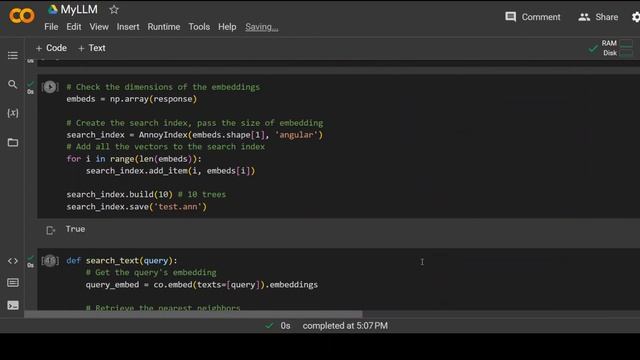Open the settings gear icon
The image size is (640, 360).
[x=636, y=17]
